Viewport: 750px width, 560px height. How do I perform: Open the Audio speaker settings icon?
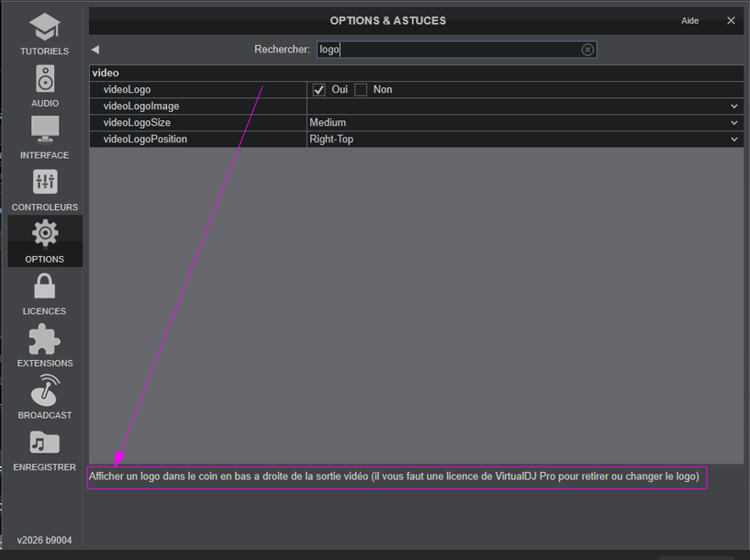(x=45, y=80)
